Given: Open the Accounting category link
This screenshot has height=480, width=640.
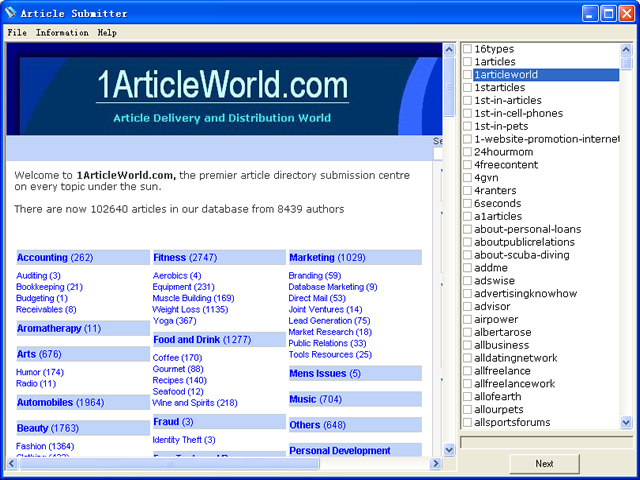Looking at the screenshot, I should pos(55,258).
